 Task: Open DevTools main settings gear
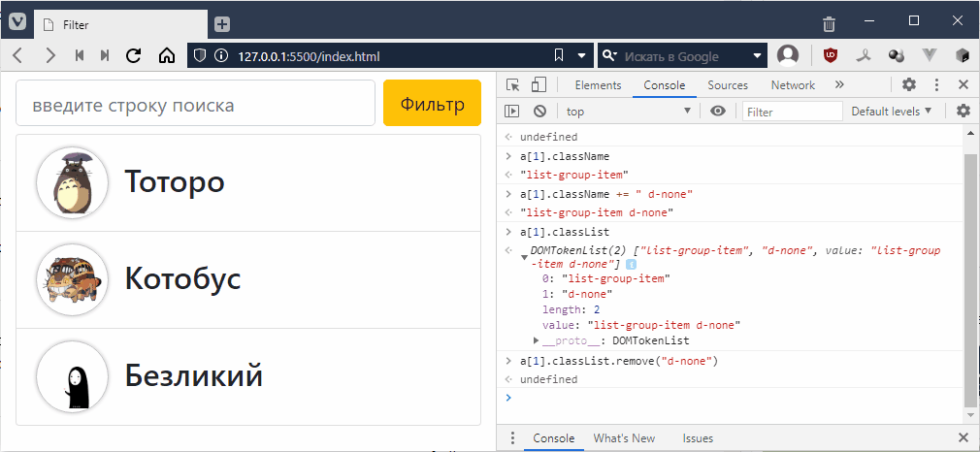[909, 85]
